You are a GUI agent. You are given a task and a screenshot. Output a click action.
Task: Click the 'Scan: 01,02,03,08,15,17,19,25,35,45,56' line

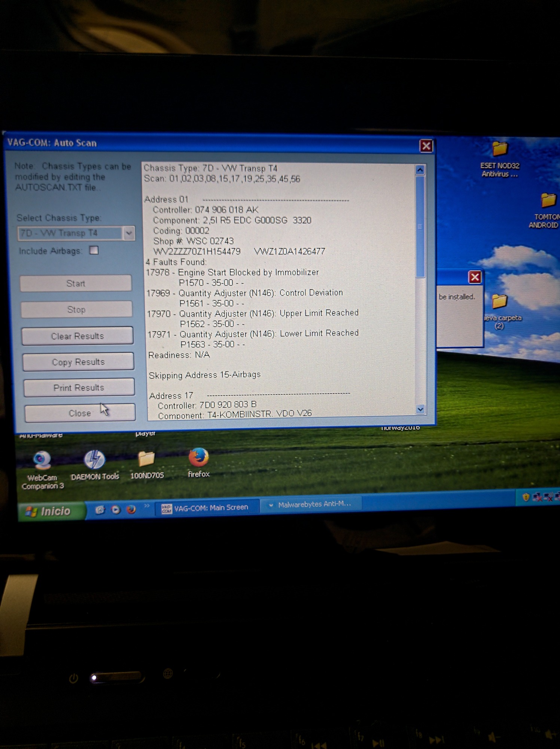[x=222, y=179]
